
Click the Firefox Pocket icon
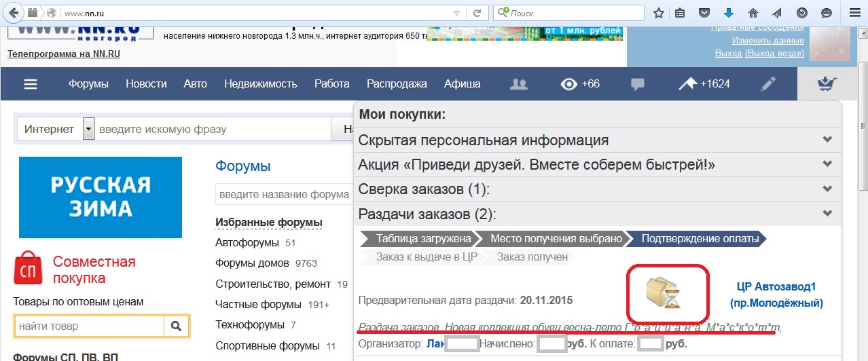click(x=704, y=13)
